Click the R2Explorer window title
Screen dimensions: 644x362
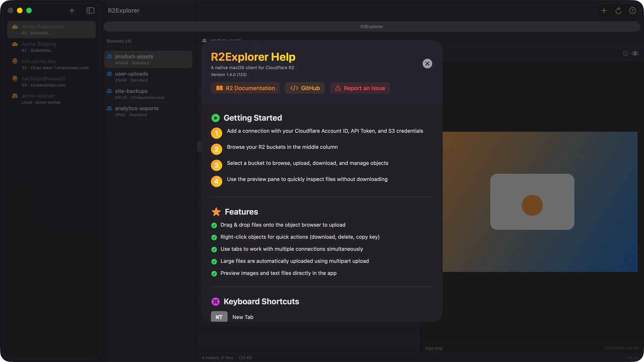click(124, 11)
